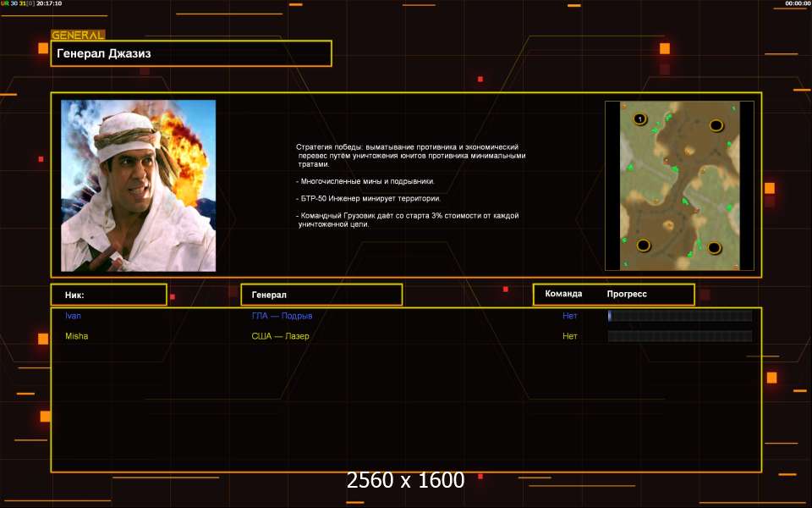This screenshot has height=508, width=812.
Task: Click the 'Прогресс' column header
Action: click(627, 294)
